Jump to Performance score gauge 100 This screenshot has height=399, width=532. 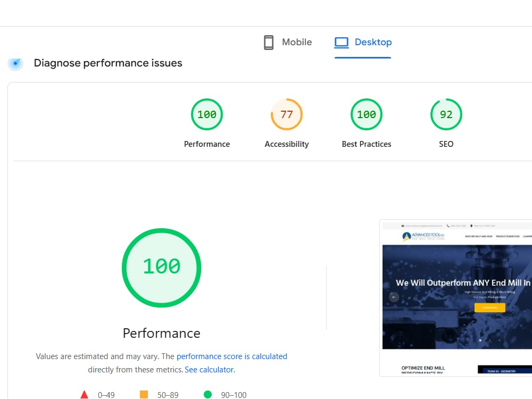pos(206,114)
